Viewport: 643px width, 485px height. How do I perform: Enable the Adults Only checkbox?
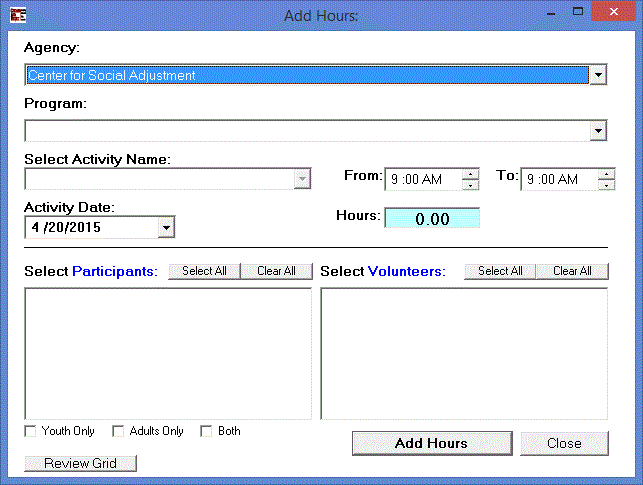pyautogui.click(x=118, y=431)
